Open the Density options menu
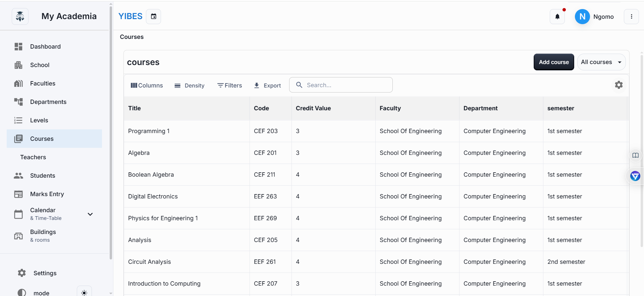The image size is (644, 296). 190,85
